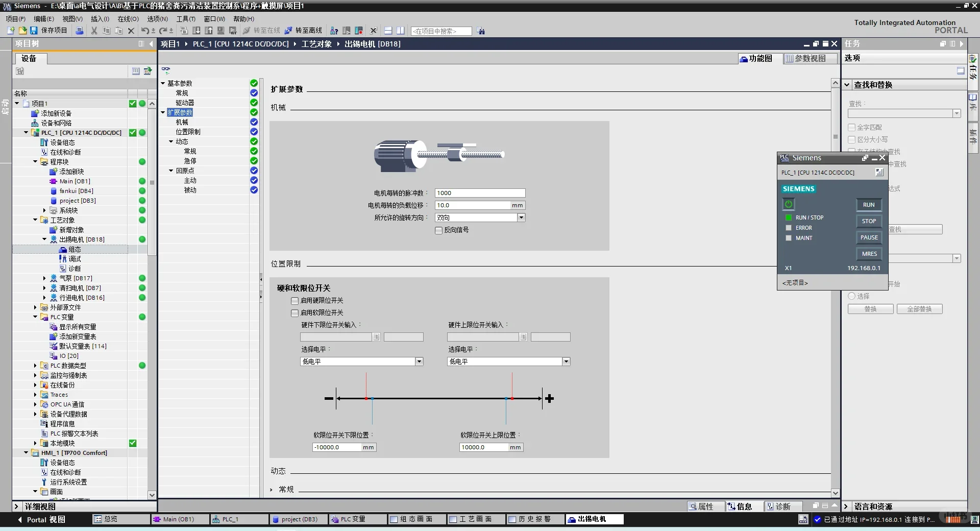Click the pulses per revolution field (1000)

(480, 193)
